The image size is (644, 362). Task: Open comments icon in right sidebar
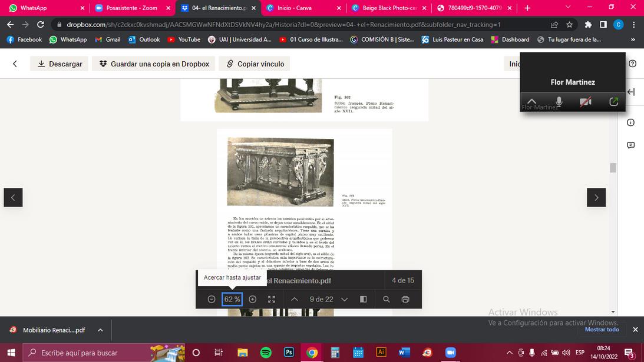(631, 145)
